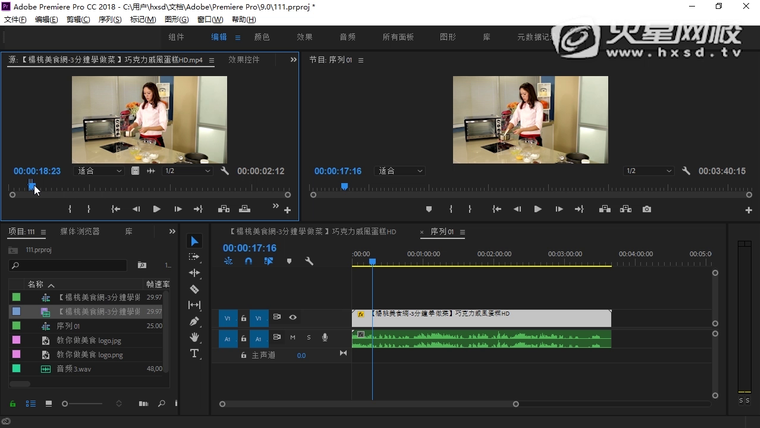
Task: Open Source monitor zoom level dropdown 适合
Action: 99,171
